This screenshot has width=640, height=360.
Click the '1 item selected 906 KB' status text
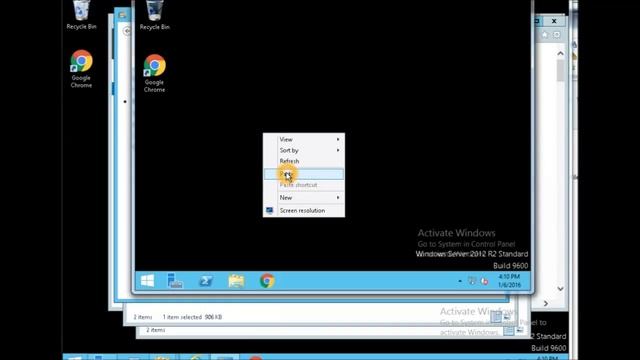tap(192, 317)
